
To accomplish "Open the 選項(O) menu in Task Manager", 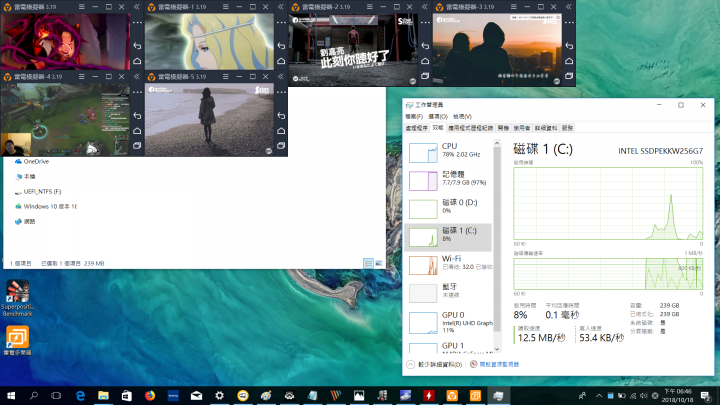I will pyautogui.click(x=438, y=117).
